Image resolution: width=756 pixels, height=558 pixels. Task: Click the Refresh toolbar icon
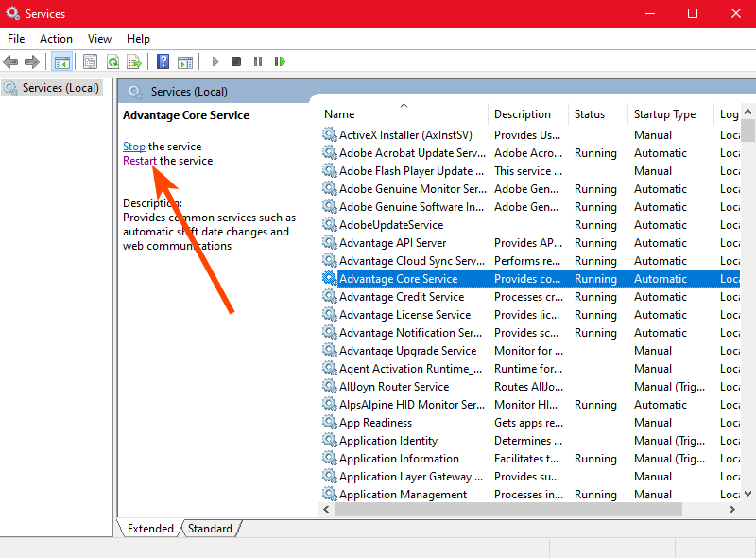click(x=112, y=61)
